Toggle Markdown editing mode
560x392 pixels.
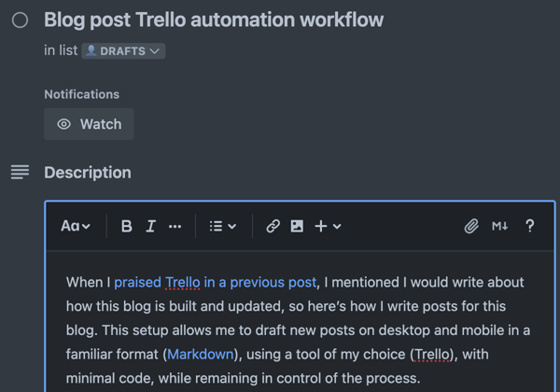(499, 226)
